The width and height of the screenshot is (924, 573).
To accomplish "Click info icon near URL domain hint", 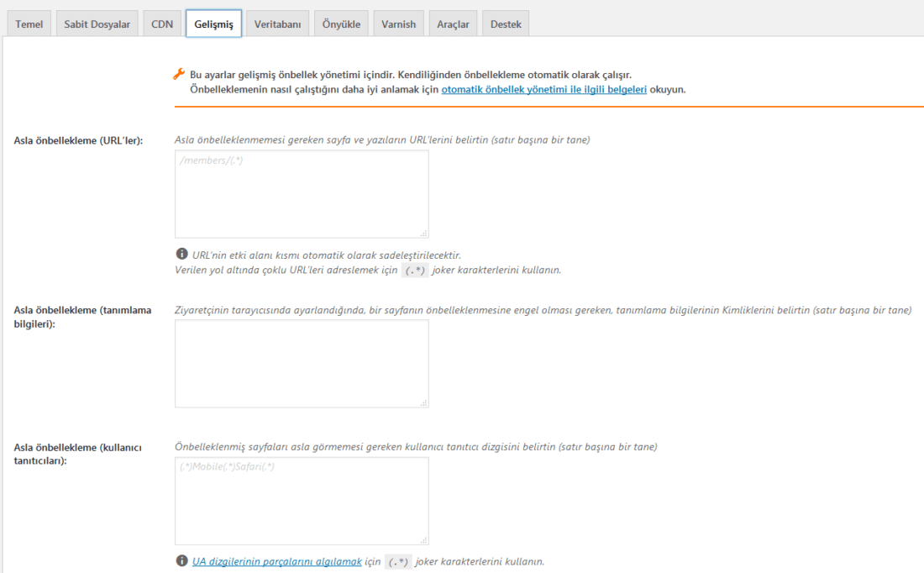I will coord(182,254).
